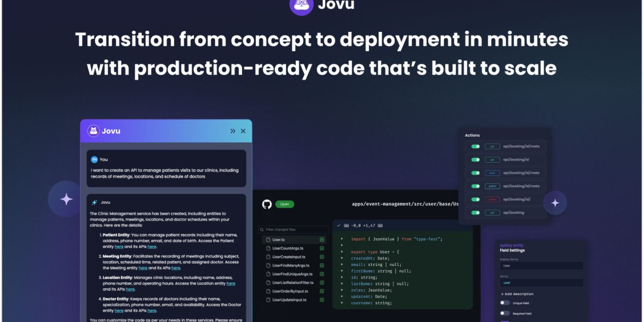The height and width of the screenshot is (322, 644).
Task: Click the apps/event-management/src/user/base path text
Action: coord(405,204)
